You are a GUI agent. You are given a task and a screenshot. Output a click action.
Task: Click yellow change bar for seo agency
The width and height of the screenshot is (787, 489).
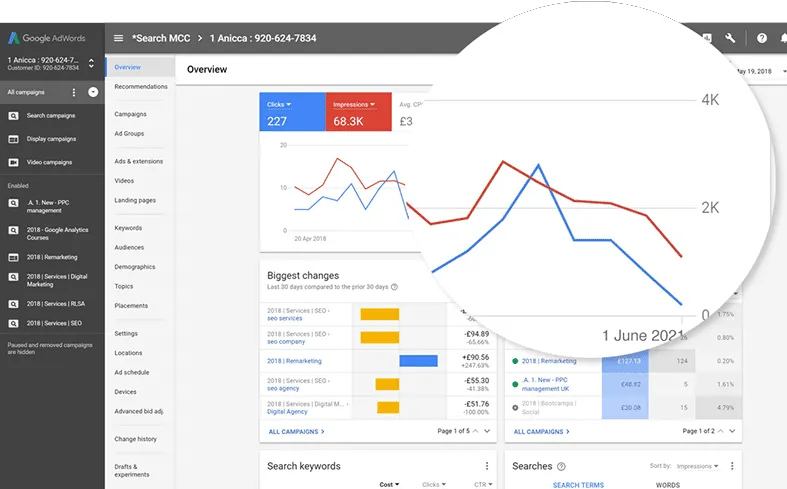point(387,384)
